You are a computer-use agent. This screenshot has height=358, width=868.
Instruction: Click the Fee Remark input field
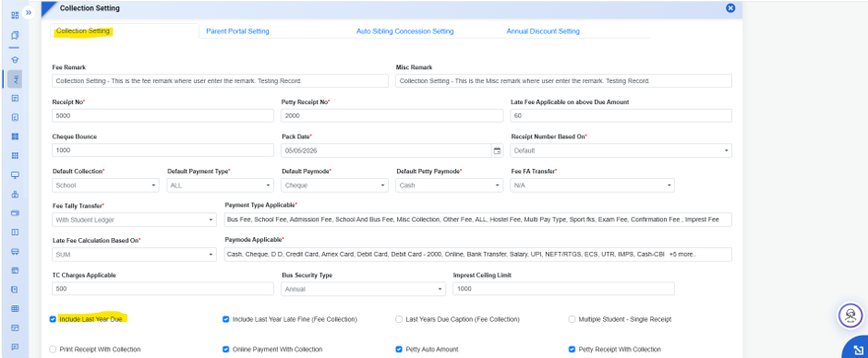[221, 81]
